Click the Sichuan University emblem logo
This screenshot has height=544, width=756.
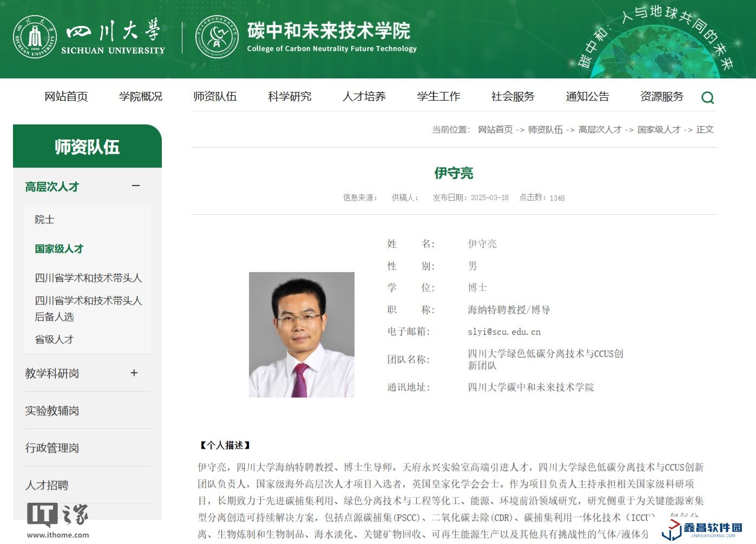pos(35,37)
